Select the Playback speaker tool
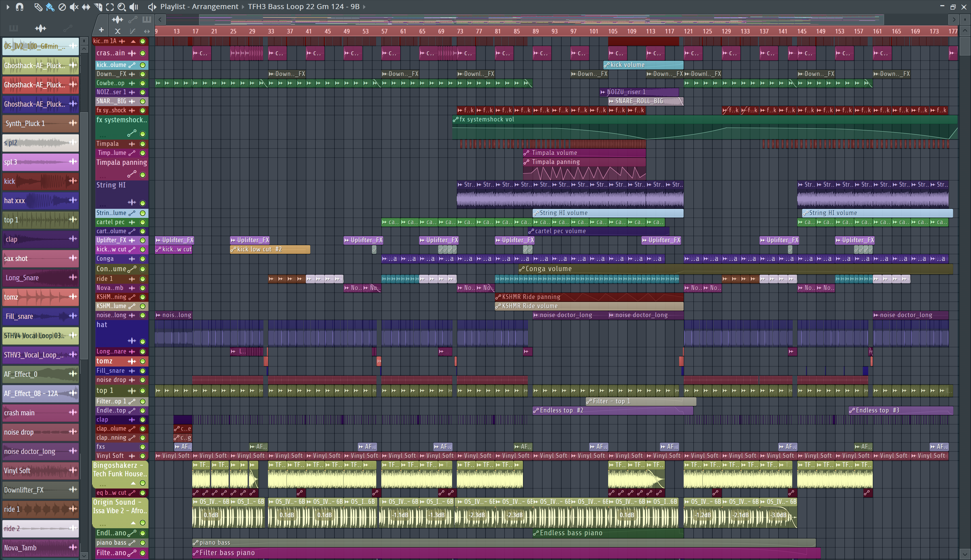The width and height of the screenshot is (971, 560). click(x=133, y=7)
